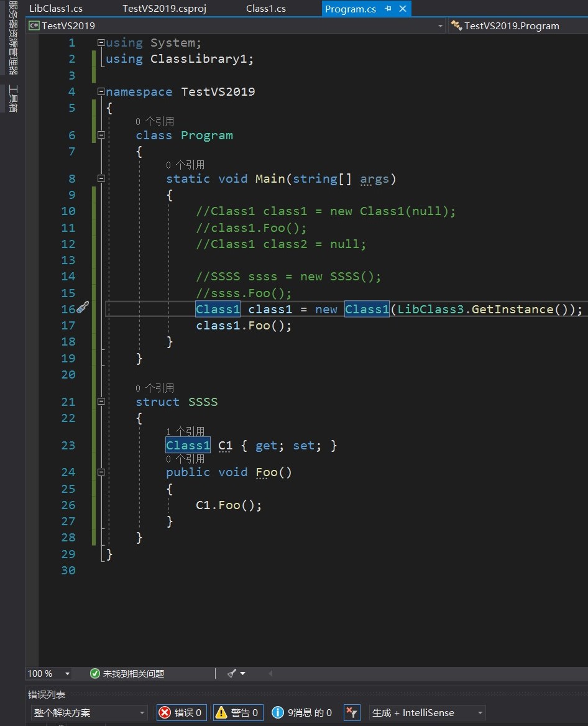Clear the error list filter icon
588x726 pixels.
pos(351,713)
